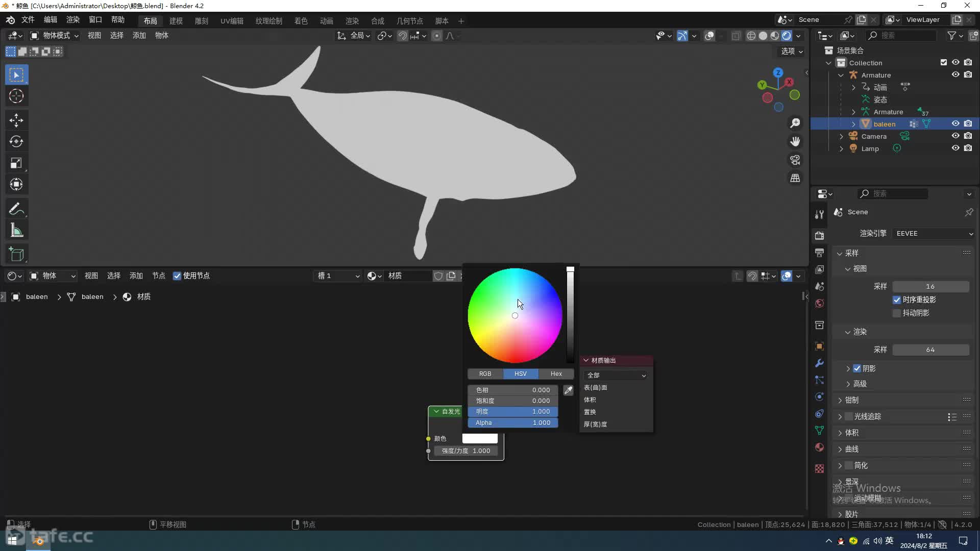This screenshot has width=980, height=551.
Task: Select the Annotate pencil tool
Action: [x=16, y=209]
